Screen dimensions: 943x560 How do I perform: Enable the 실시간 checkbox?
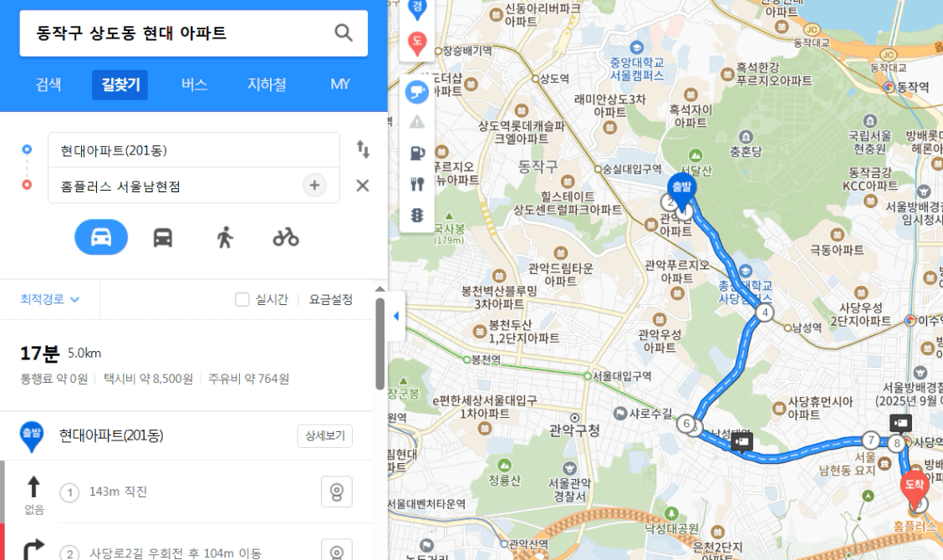coord(242,299)
